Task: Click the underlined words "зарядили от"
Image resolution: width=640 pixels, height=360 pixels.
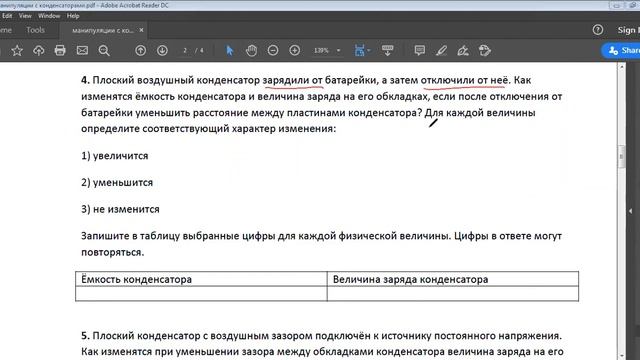Action: coord(293,80)
